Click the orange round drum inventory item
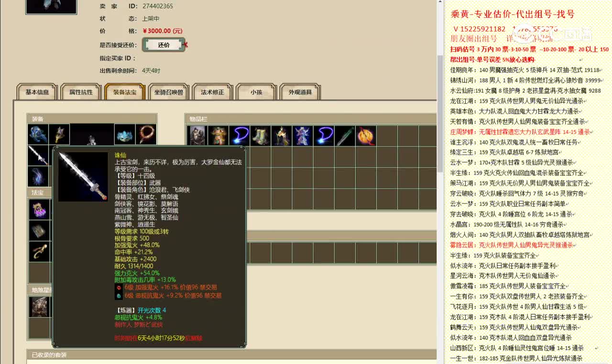Viewport: 612px width, 364px height. pyautogui.click(x=365, y=136)
